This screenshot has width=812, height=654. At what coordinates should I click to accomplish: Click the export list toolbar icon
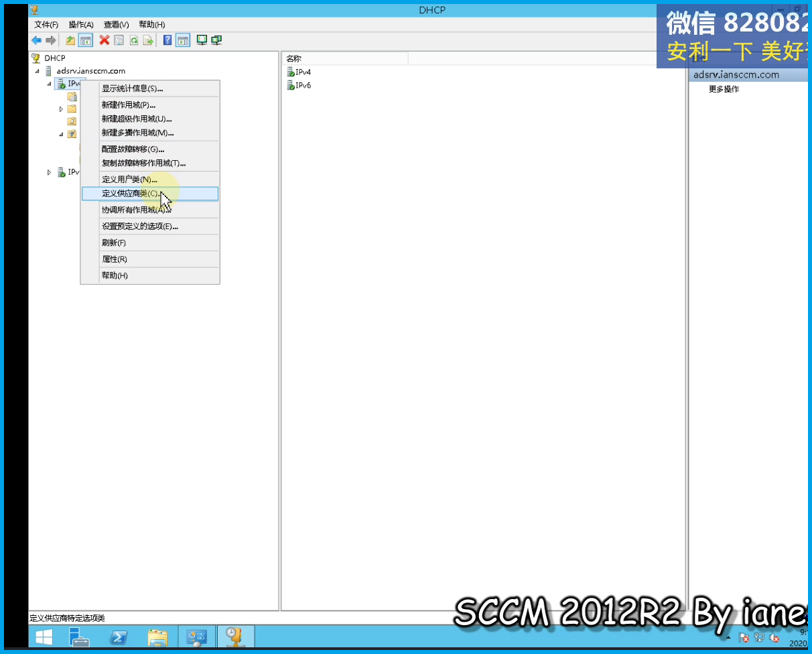click(148, 40)
